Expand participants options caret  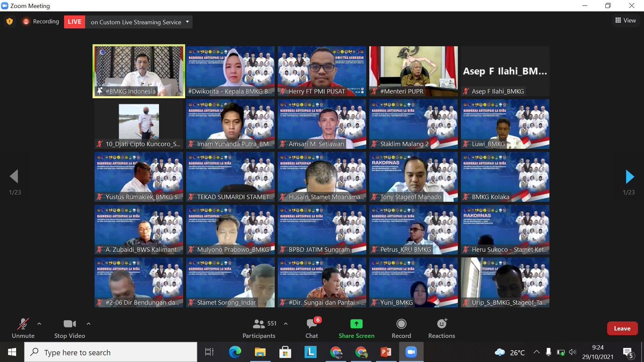pos(286,324)
